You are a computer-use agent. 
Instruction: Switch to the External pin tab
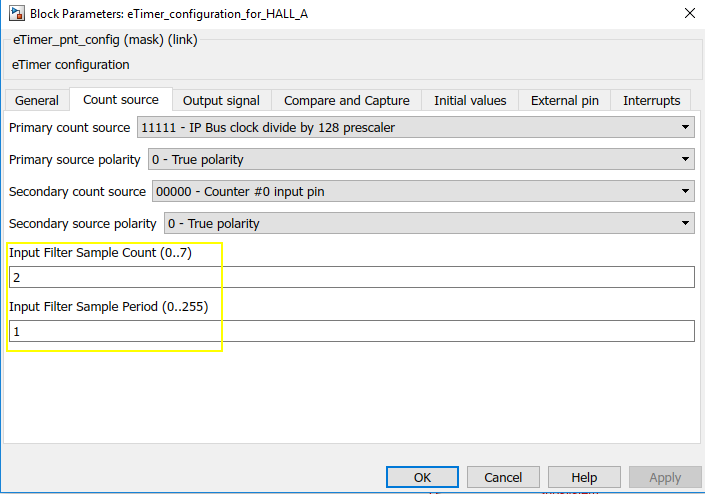point(565,100)
